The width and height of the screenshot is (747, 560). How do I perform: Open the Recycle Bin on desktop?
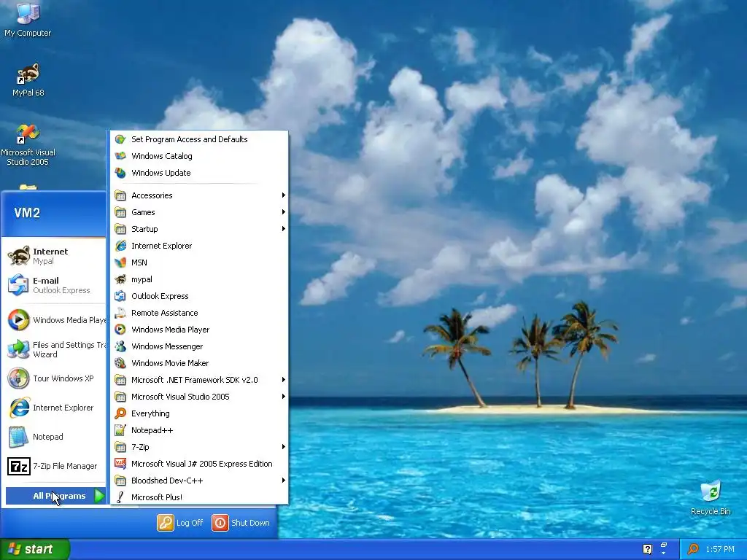pyautogui.click(x=711, y=498)
